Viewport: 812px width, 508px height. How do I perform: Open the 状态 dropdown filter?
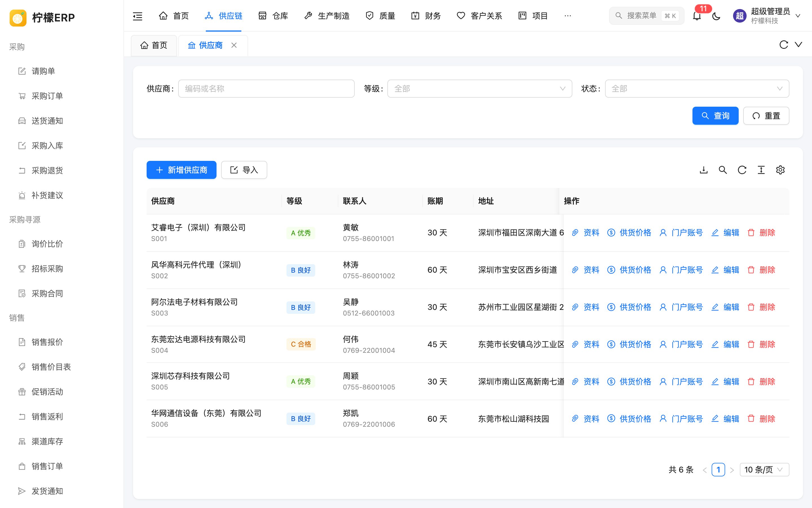tap(697, 89)
